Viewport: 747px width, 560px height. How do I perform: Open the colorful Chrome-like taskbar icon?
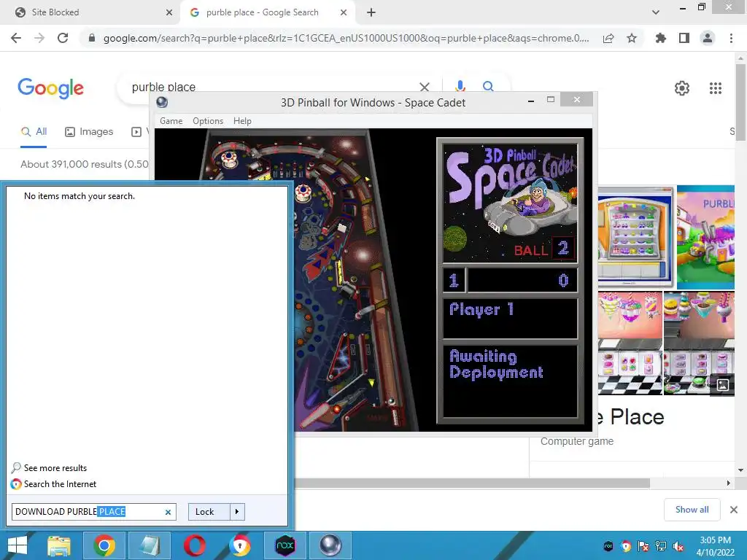point(239,545)
